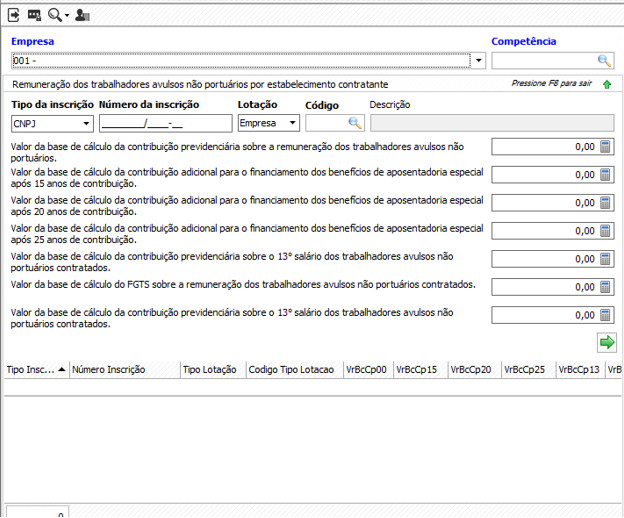Screen dimensions: 624x518
Task: Open calculator for the 25 anos contribution value
Action: [605, 231]
